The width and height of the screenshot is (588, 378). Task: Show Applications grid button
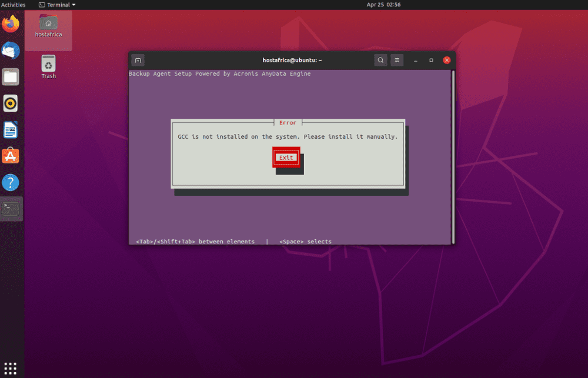[x=11, y=368]
